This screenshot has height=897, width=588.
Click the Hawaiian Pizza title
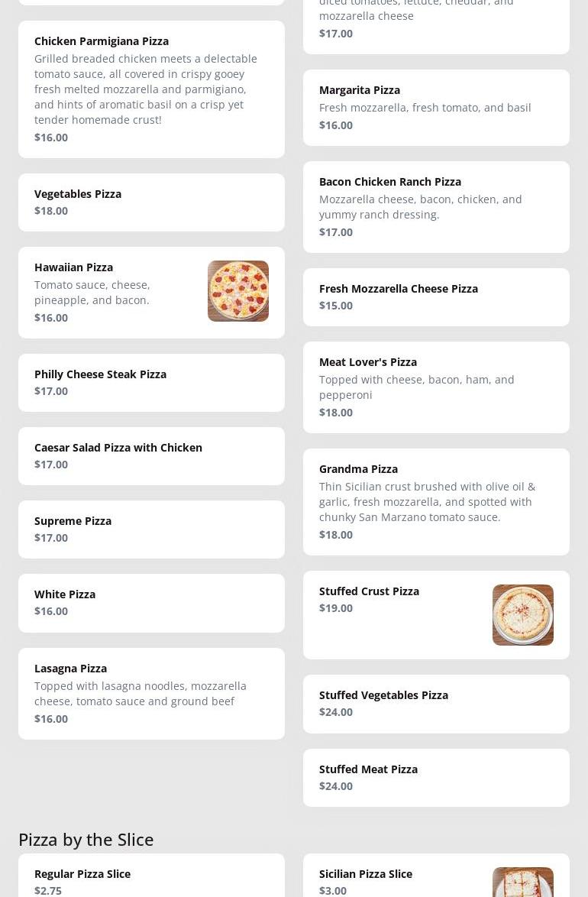[x=73, y=267]
